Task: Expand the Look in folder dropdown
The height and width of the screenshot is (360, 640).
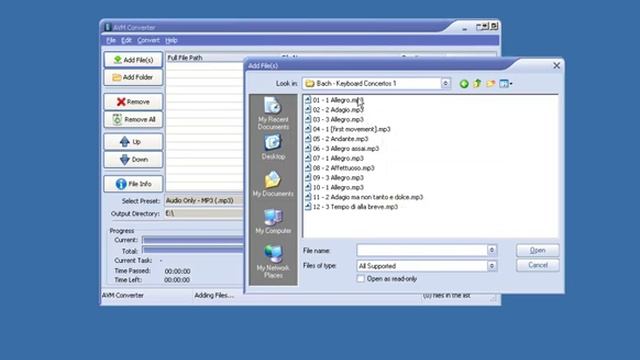Action: tap(445, 83)
